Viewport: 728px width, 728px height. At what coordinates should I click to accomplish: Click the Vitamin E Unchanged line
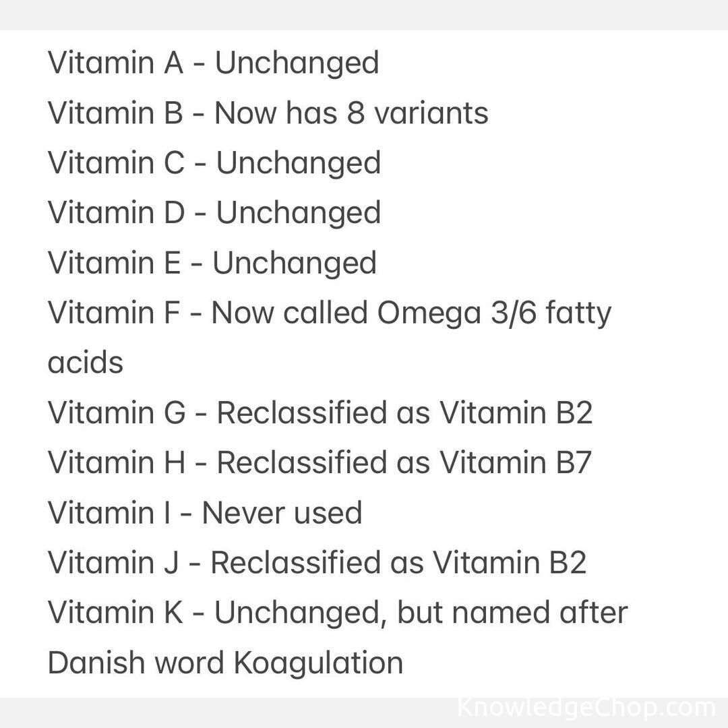(212, 262)
